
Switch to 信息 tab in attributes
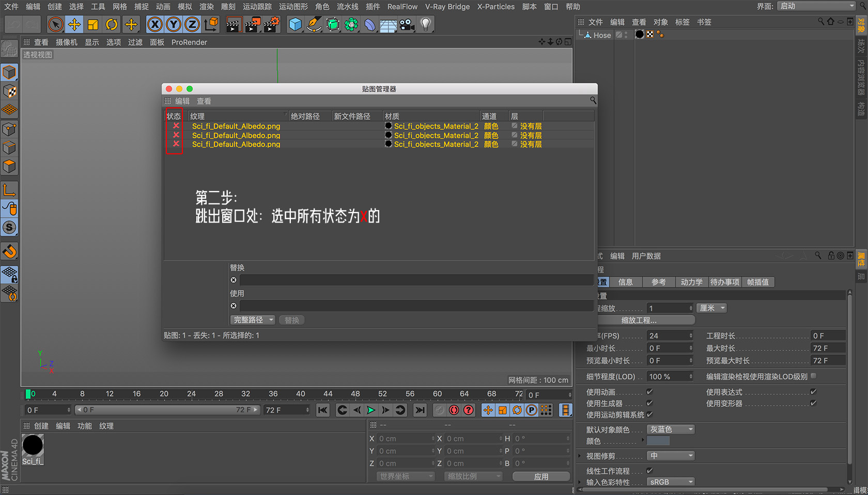[626, 282]
